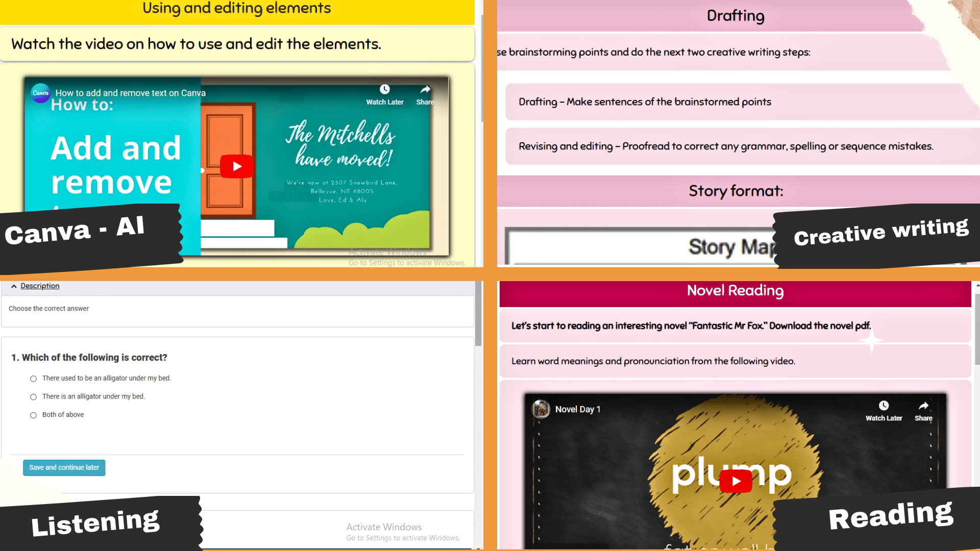The height and width of the screenshot is (551, 980).
Task: Click Watch Later clock on Canva video
Action: (x=385, y=90)
